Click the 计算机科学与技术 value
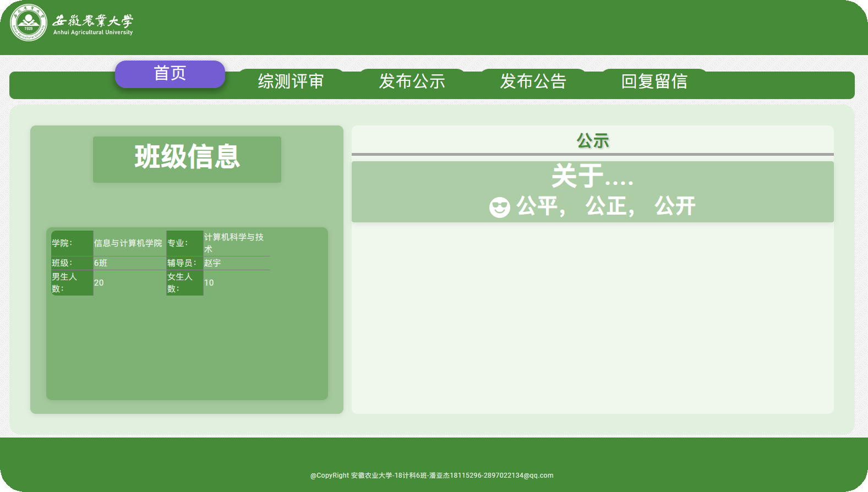 click(x=237, y=243)
